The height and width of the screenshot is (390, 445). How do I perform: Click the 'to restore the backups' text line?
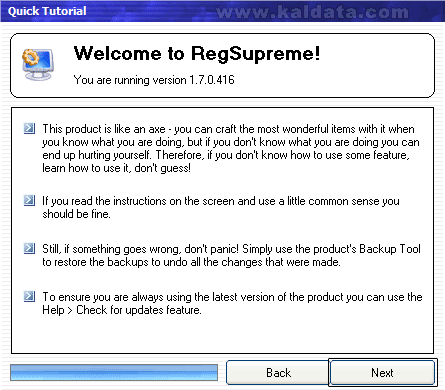pos(191,262)
